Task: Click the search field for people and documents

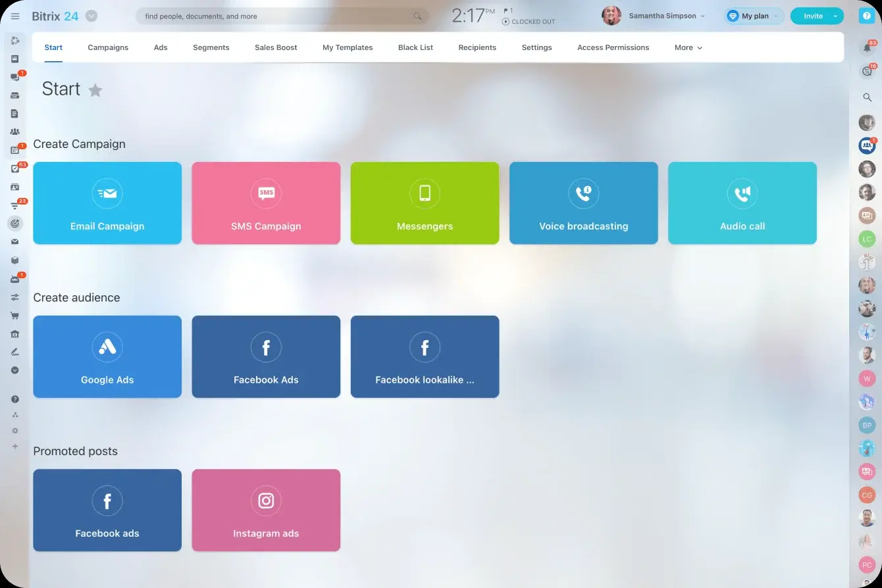Action: [276, 16]
